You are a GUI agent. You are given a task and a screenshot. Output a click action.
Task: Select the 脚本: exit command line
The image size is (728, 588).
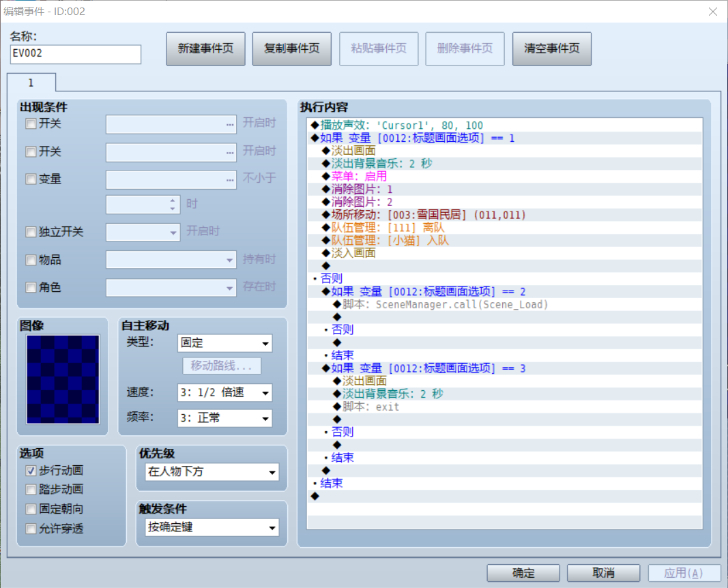coord(505,407)
